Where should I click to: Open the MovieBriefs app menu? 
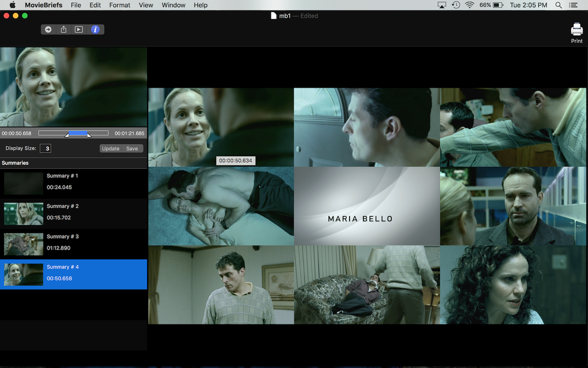point(44,5)
